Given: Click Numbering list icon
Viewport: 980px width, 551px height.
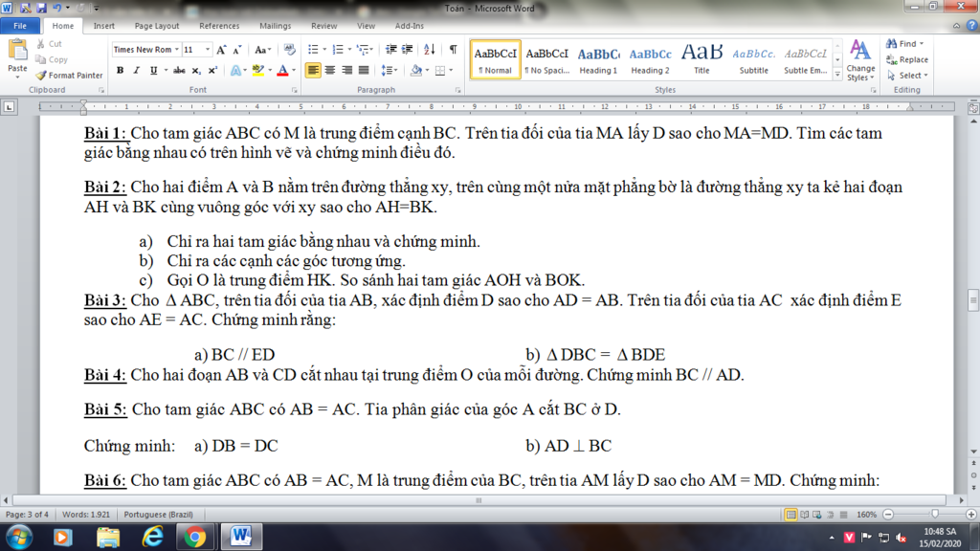Looking at the screenshot, I should click(x=338, y=50).
